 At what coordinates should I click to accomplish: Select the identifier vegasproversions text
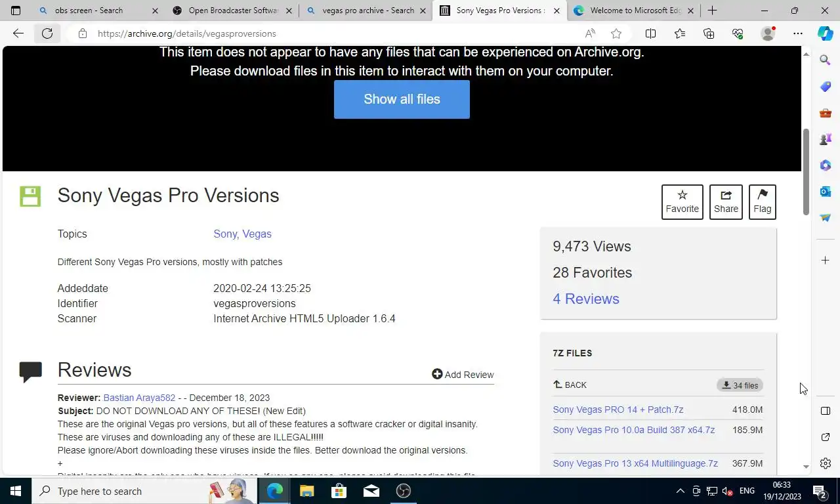255,303
